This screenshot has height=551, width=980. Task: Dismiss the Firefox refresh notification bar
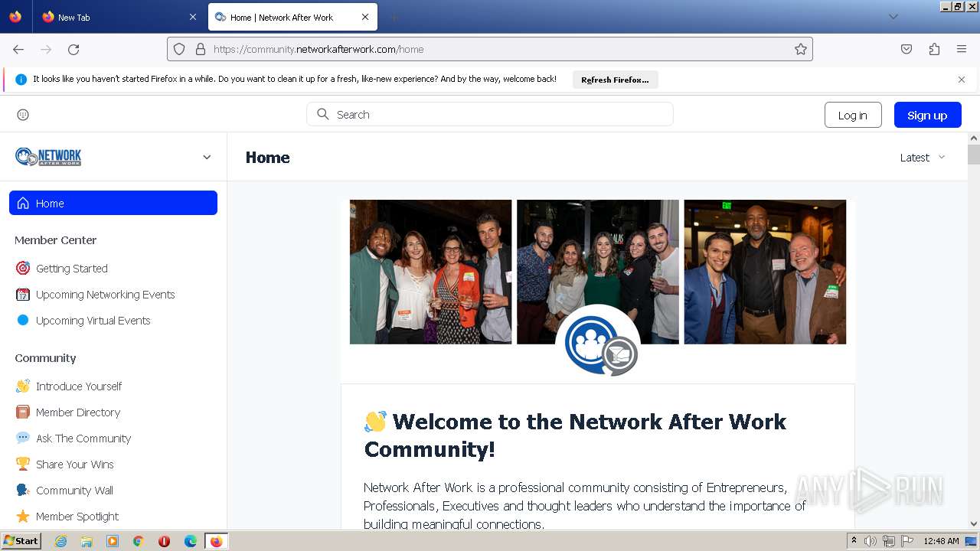pyautogui.click(x=962, y=80)
